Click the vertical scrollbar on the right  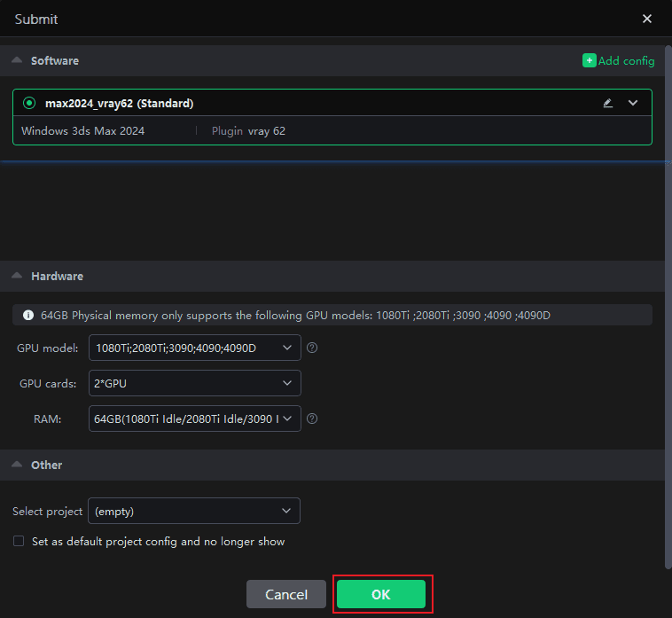(x=668, y=301)
